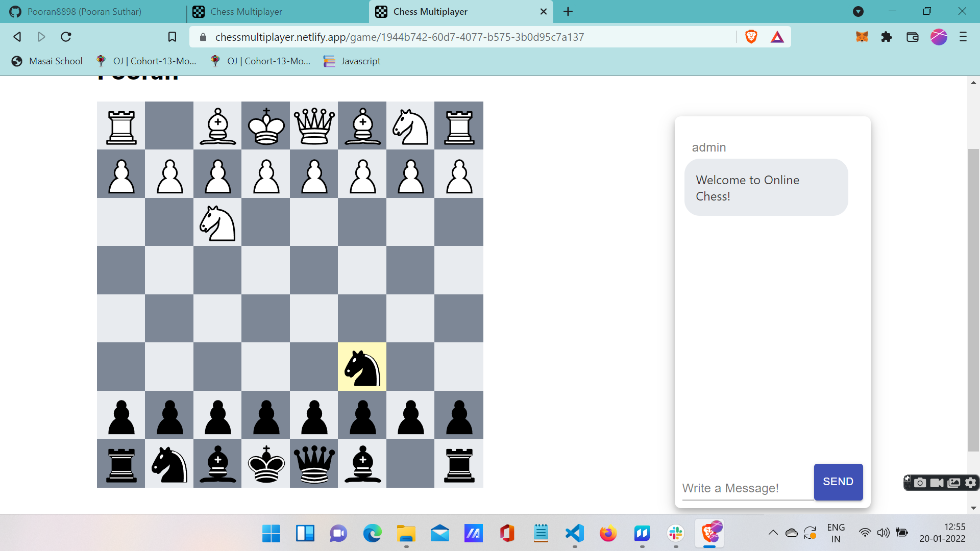Select the white king piece
980x551 pixels.
coord(266,126)
